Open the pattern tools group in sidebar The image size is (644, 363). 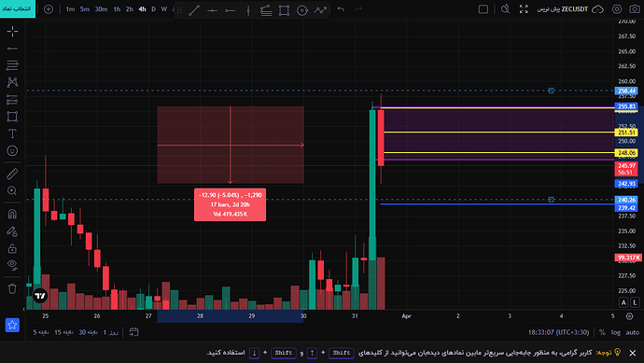(12, 82)
